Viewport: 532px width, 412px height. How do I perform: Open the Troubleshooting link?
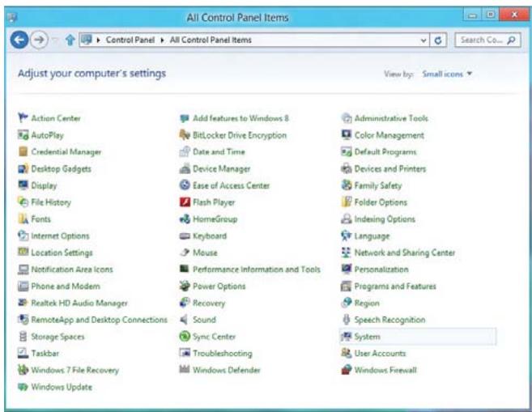(x=222, y=353)
